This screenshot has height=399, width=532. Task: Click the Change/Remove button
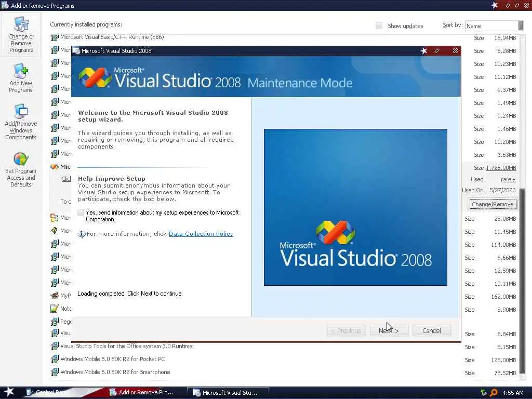tap(493, 204)
